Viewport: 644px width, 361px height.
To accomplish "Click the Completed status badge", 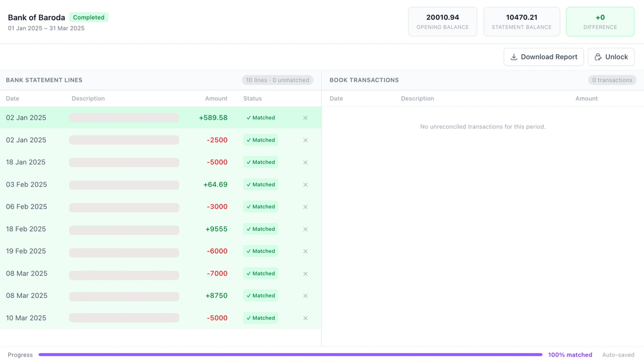I will pos(89,18).
